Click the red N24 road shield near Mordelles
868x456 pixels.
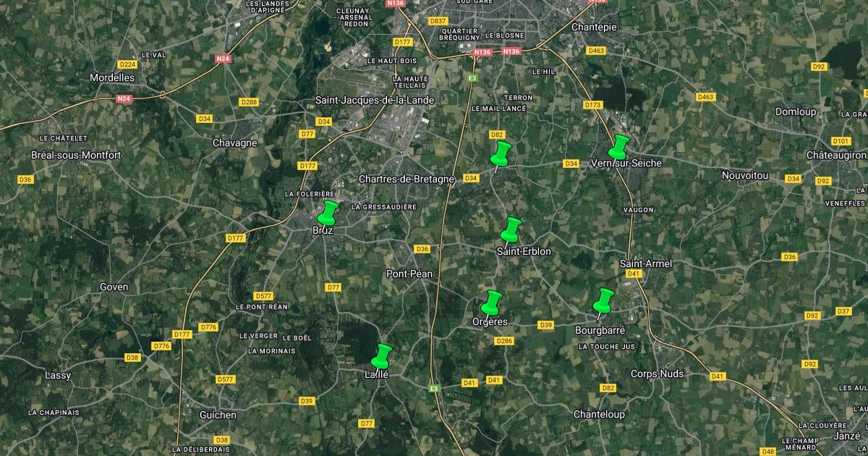(x=124, y=98)
